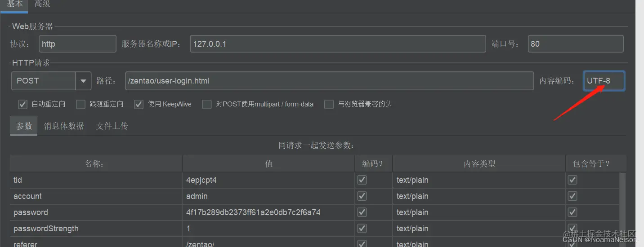Select the referer name cell

(x=96, y=243)
